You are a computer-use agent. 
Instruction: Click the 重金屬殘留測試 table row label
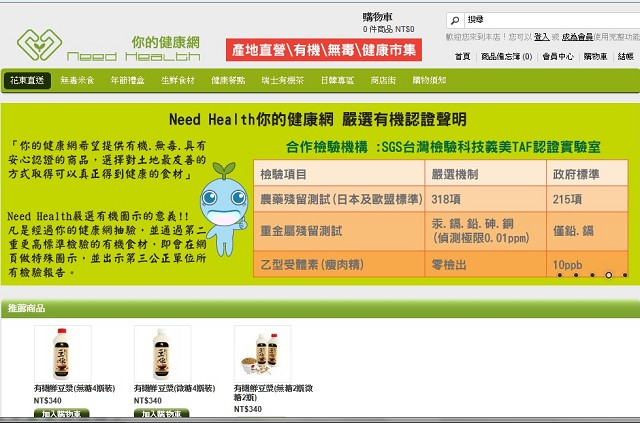pyautogui.click(x=301, y=231)
